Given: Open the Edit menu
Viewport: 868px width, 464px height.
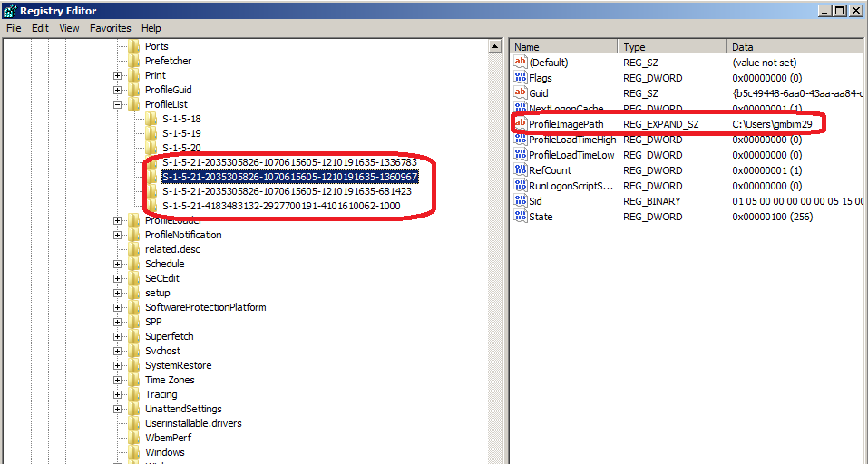Looking at the screenshot, I should 40,28.
